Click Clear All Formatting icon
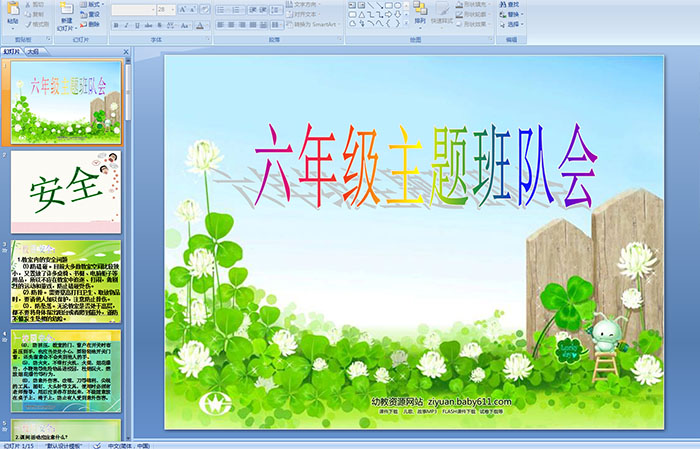Image resolution: width=700 pixels, height=449 pixels. [x=205, y=9]
